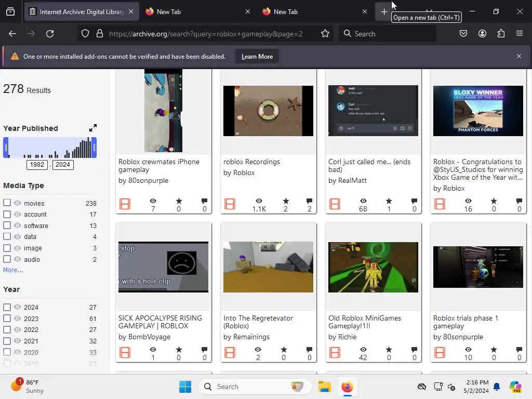Screen dimensions: 532x399
Task: Open the notification bell in system tray
Action: [497, 387]
